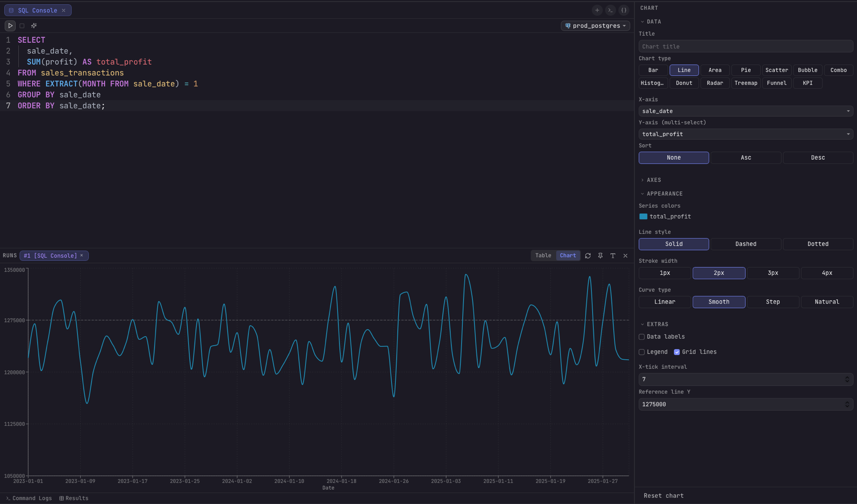Click the X-tick interval field

[x=746, y=379]
